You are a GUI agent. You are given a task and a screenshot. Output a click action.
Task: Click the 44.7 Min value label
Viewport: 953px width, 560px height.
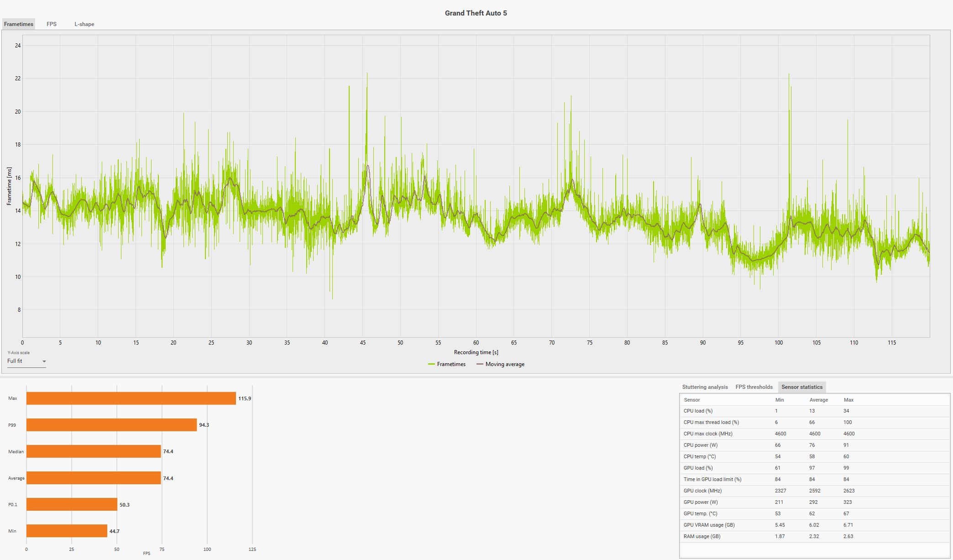115,531
